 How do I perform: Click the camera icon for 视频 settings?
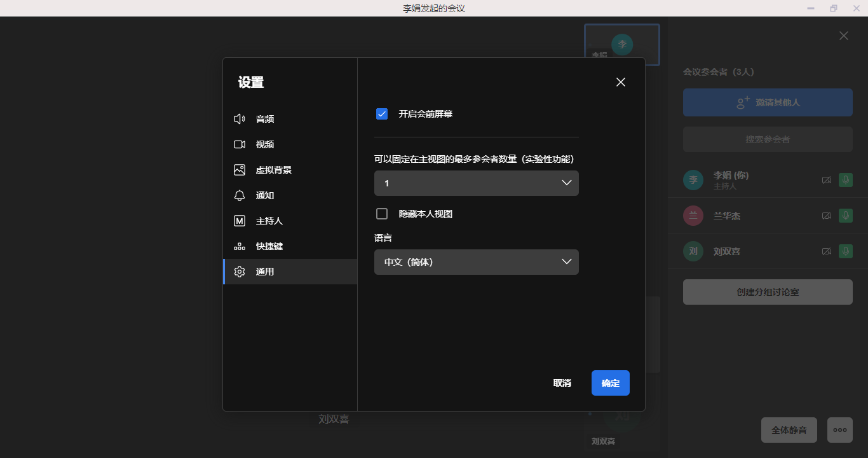(x=240, y=144)
